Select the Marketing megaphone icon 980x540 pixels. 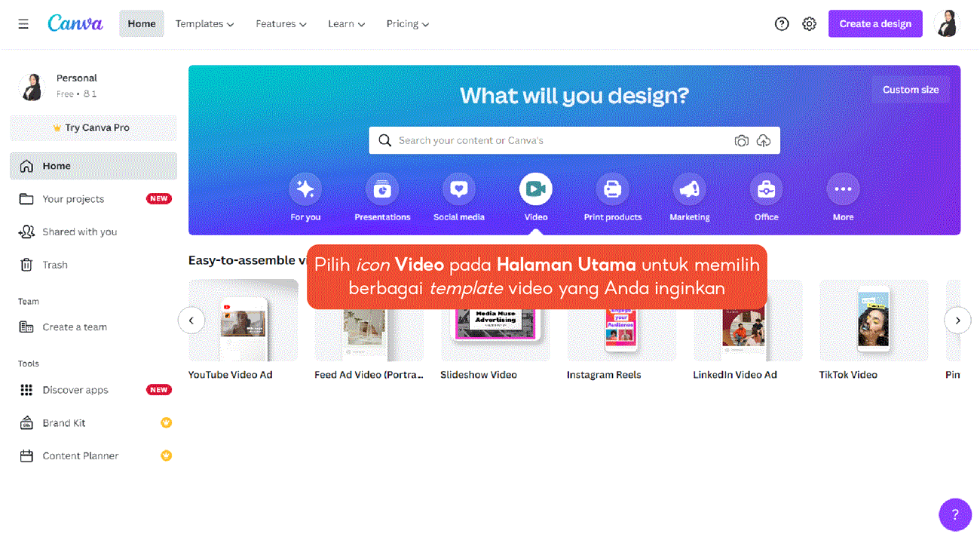(689, 189)
